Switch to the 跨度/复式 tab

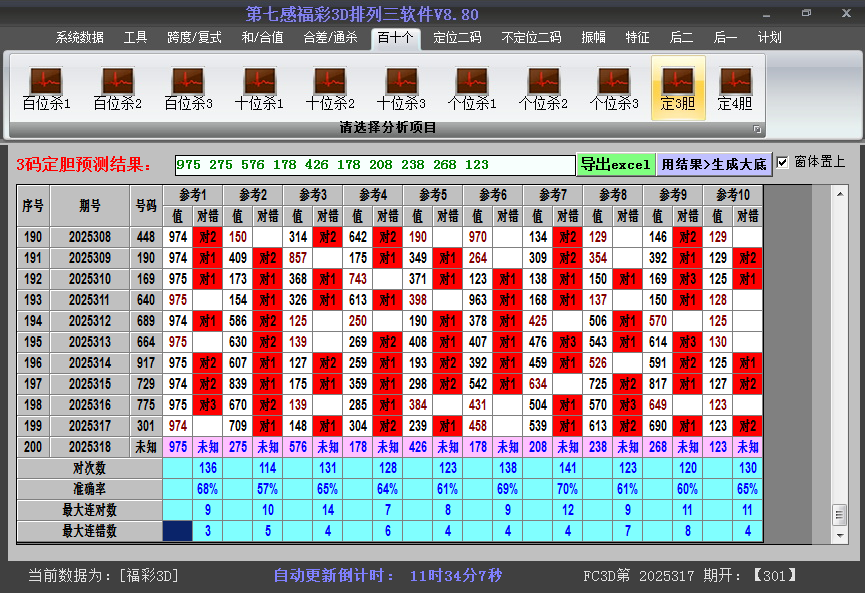tap(194, 38)
